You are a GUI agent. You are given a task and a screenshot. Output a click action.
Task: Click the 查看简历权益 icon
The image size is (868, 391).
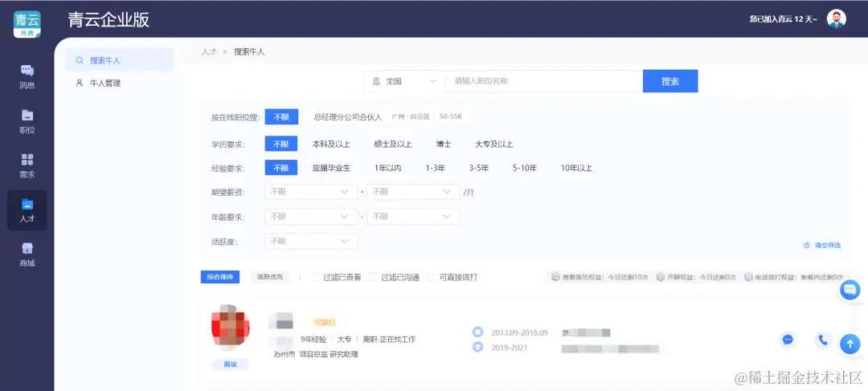pyautogui.click(x=556, y=277)
